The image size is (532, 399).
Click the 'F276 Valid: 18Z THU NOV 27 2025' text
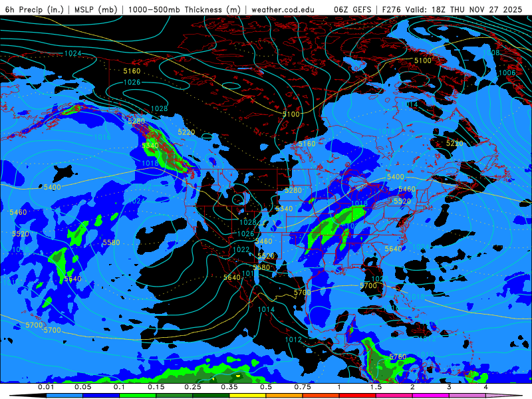click(x=452, y=9)
